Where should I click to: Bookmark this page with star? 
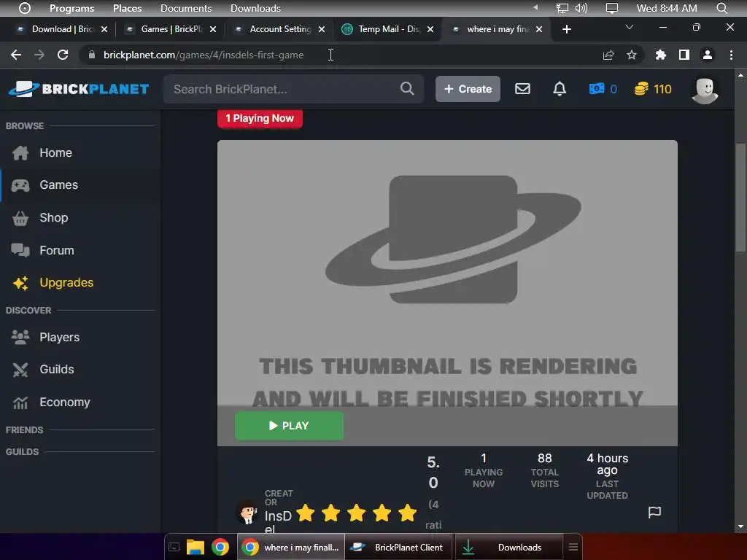point(632,55)
